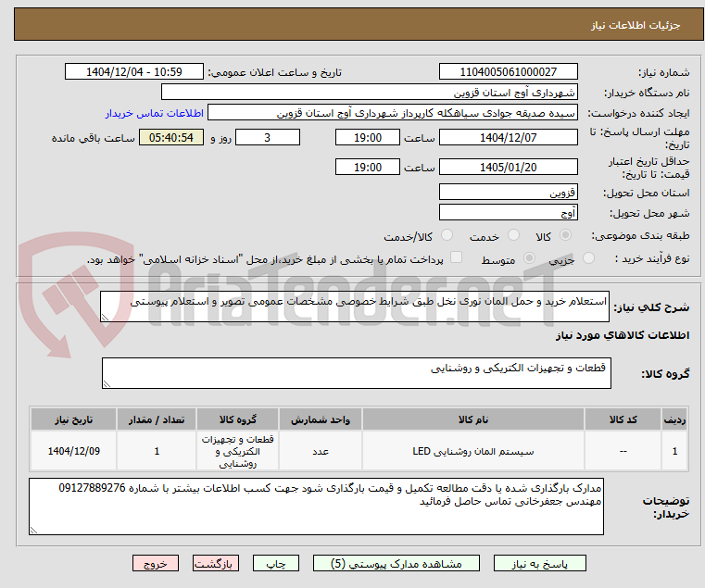Viewport: 705px width, 588px height.
Task: Click the تعداد / مقدار column header
Action: point(157,419)
